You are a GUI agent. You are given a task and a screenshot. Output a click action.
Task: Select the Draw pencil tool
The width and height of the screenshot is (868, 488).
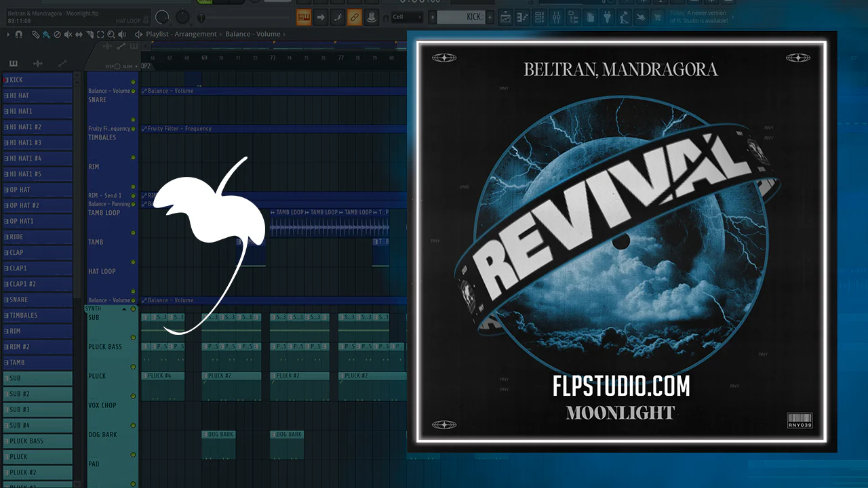click(35, 34)
